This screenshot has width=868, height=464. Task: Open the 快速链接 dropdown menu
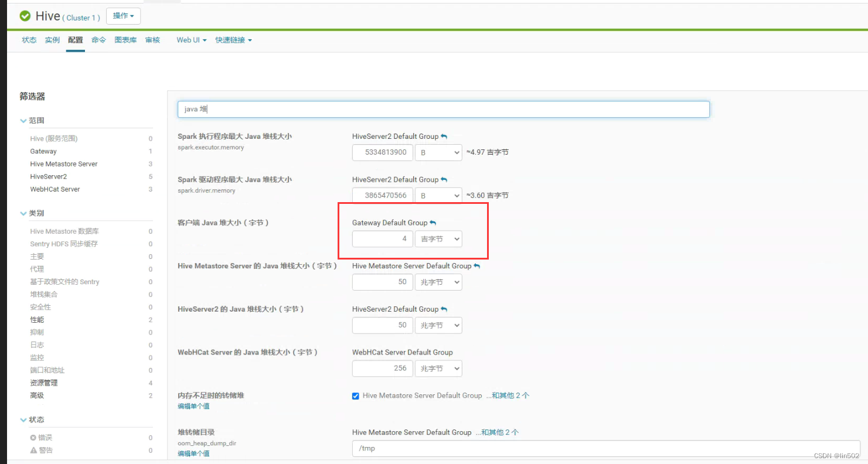(x=233, y=40)
